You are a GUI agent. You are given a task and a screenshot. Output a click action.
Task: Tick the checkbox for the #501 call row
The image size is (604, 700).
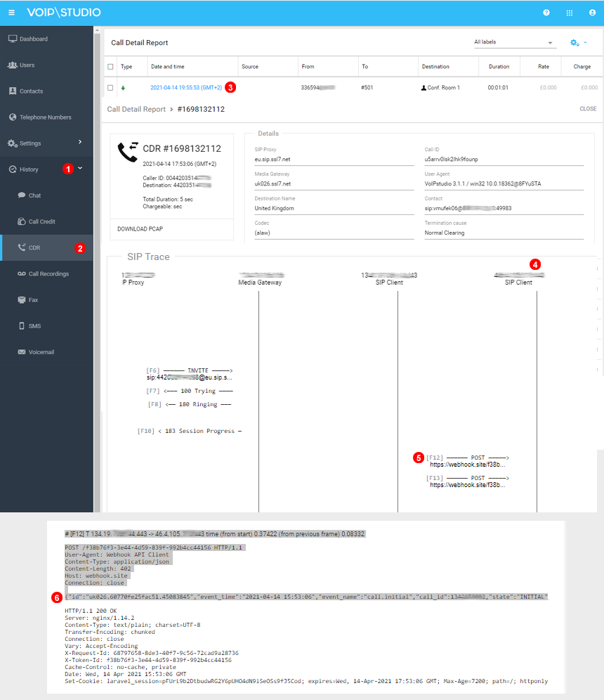(111, 88)
